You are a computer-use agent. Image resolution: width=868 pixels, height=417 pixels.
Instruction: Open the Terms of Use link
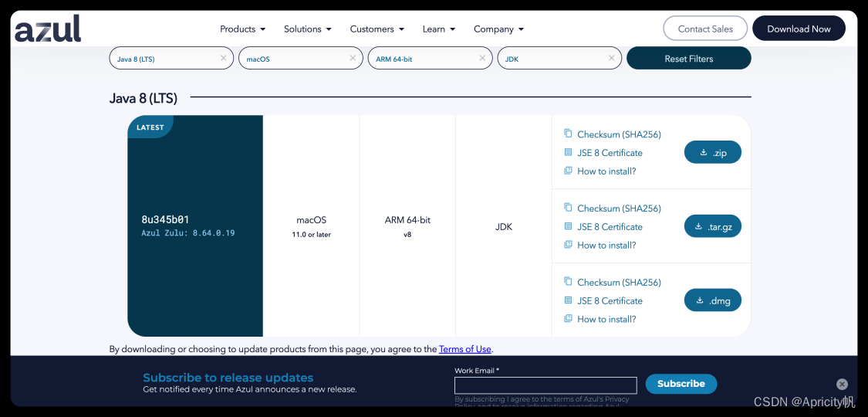[465, 349]
